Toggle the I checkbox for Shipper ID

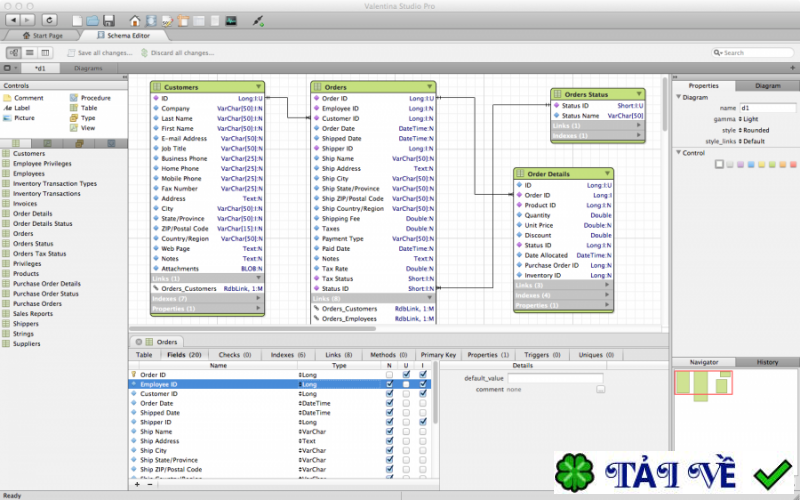click(x=424, y=422)
